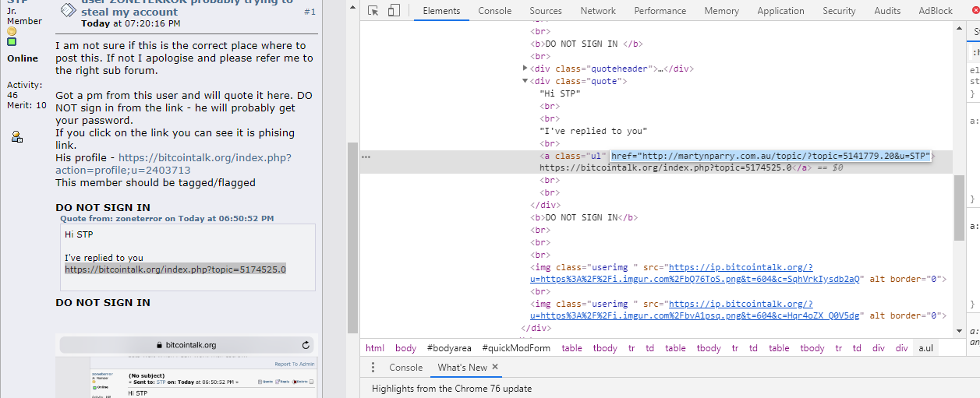Open the Sources tab
Screen dimensions: 980x398
pyautogui.click(x=546, y=11)
